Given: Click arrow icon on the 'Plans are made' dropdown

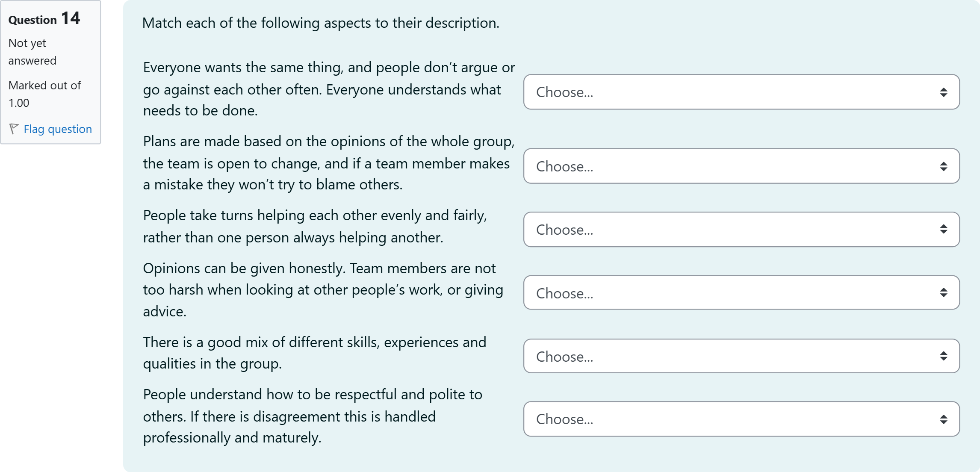Looking at the screenshot, I should (x=943, y=166).
